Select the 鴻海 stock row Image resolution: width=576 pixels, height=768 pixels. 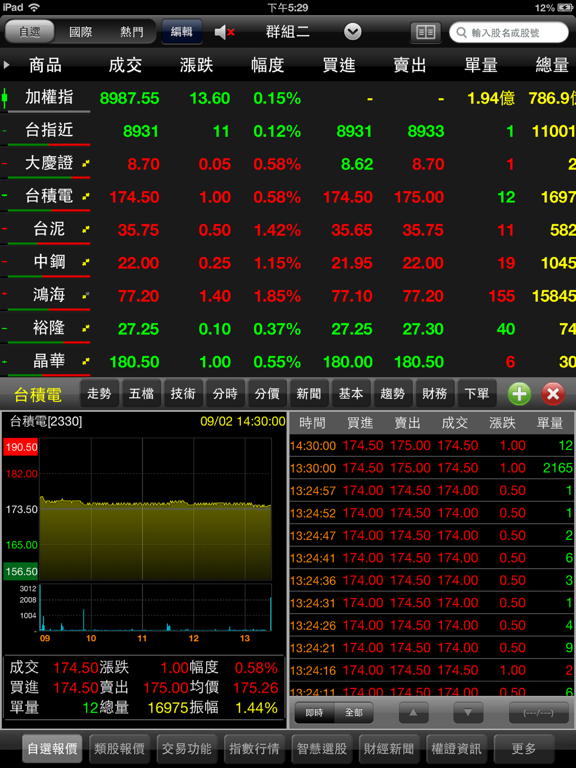tap(288, 295)
